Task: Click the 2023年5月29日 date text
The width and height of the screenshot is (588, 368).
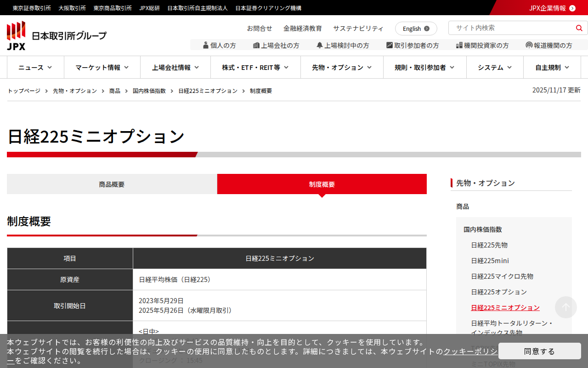Action: [x=161, y=300]
